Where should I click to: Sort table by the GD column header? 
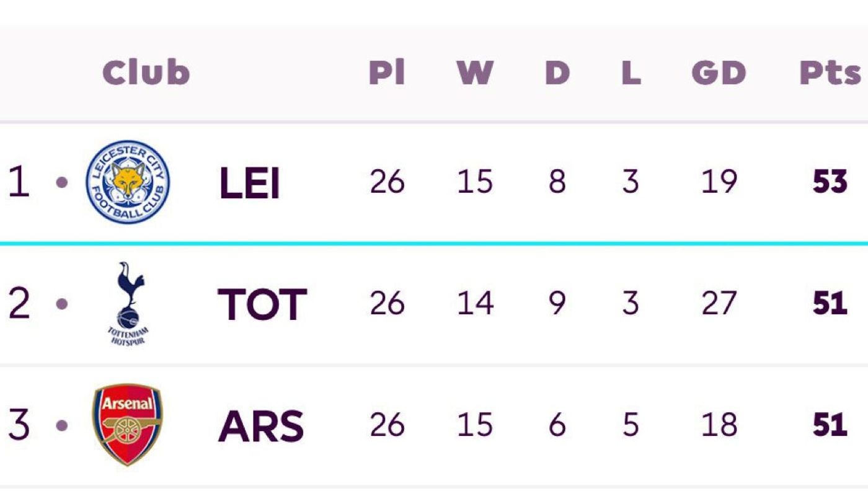(x=719, y=73)
